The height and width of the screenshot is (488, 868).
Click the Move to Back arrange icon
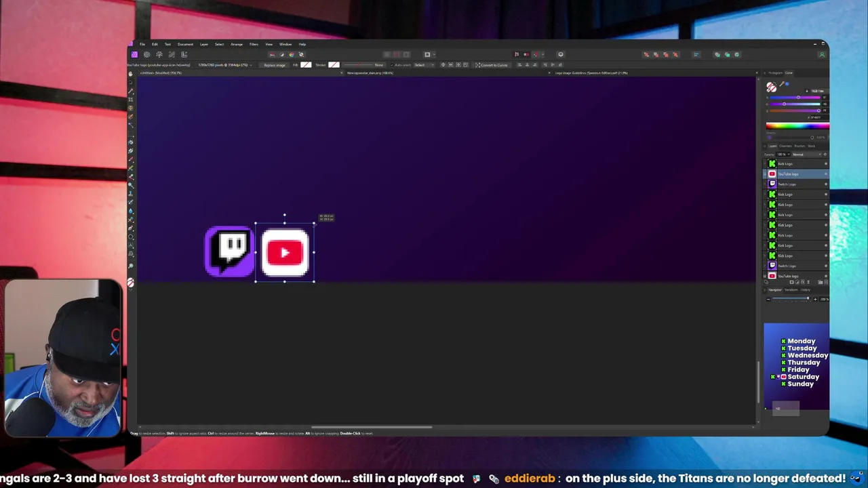pos(646,54)
